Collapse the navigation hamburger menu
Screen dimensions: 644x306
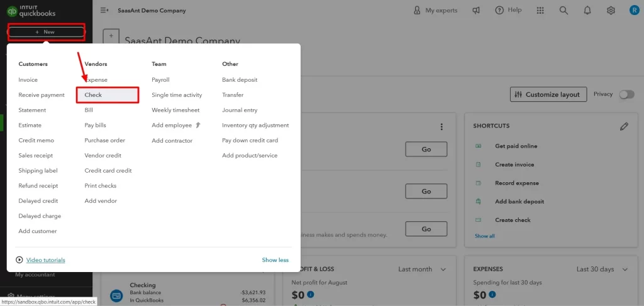pos(104,10)
